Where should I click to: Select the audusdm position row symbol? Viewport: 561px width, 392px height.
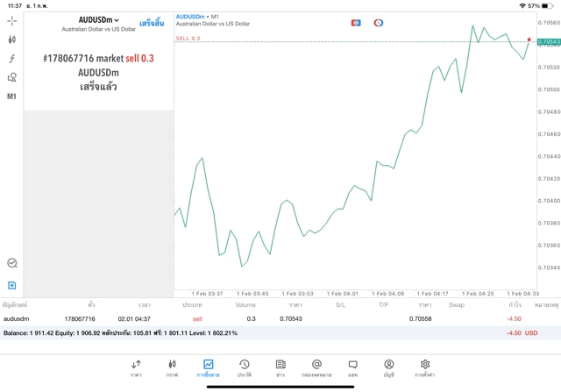(16, 318)
